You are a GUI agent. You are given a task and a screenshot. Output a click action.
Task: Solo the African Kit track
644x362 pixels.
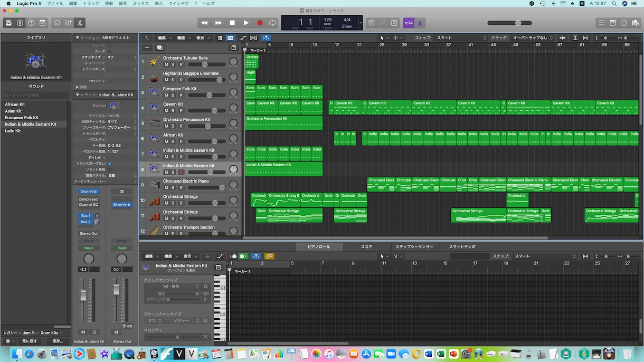tap(173, 141)
